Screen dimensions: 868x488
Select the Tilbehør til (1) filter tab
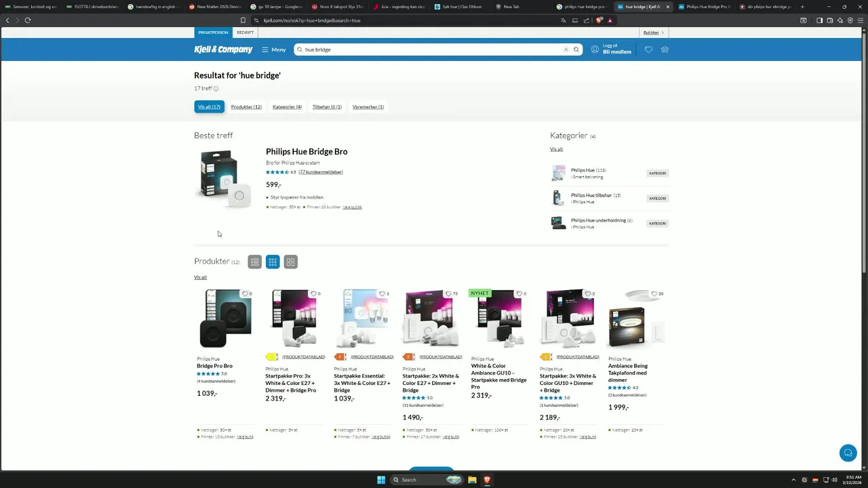(x=327, y=106)
